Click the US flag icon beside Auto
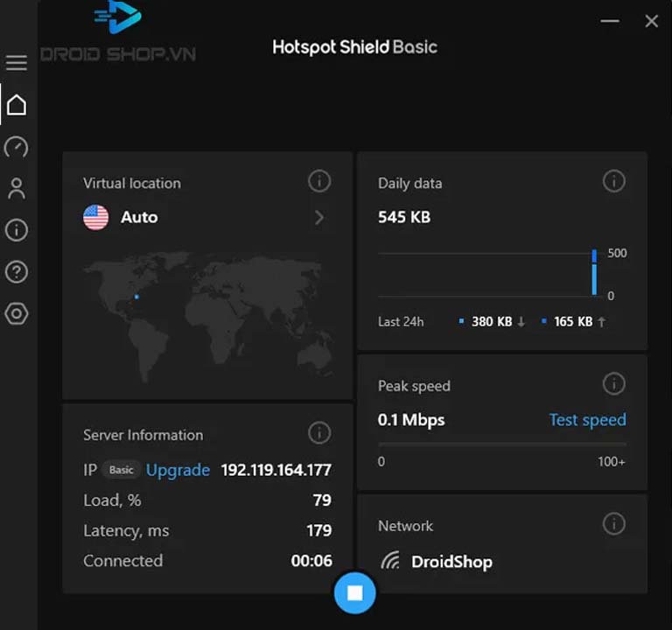 [x=95, y=217]
